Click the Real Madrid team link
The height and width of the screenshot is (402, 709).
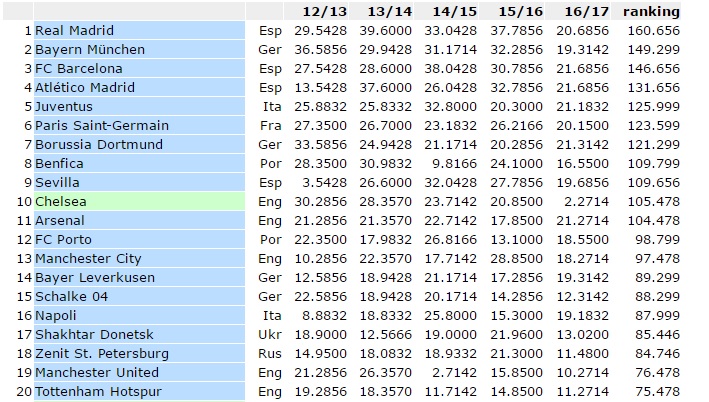click(75, 31)
